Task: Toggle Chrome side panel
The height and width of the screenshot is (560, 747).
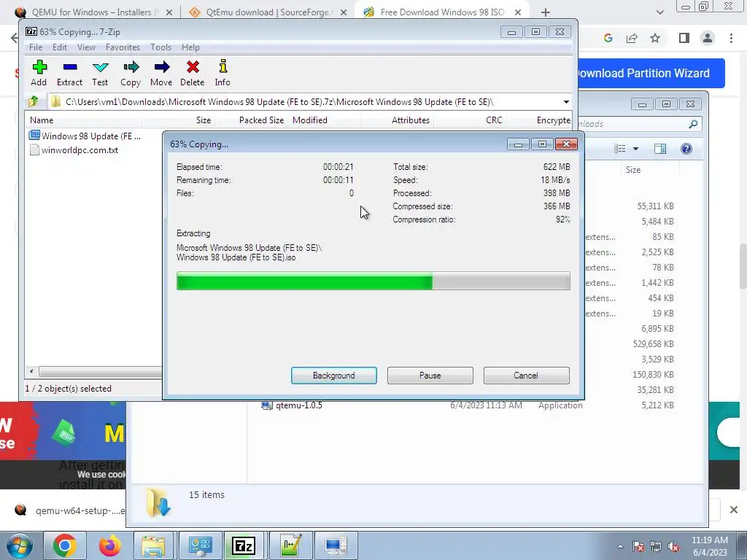Action: coord(684,38)
